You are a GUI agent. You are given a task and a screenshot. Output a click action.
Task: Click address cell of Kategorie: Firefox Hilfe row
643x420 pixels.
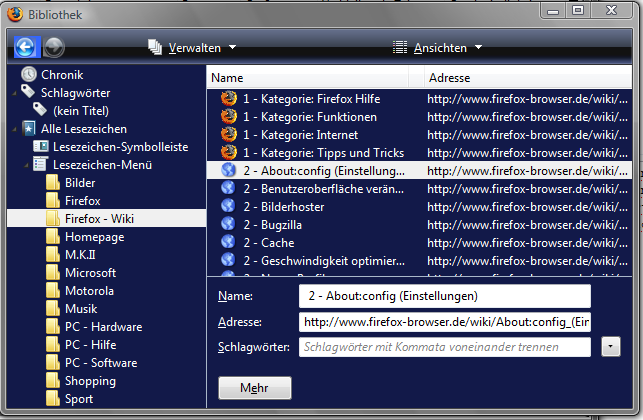coord(527,99)
